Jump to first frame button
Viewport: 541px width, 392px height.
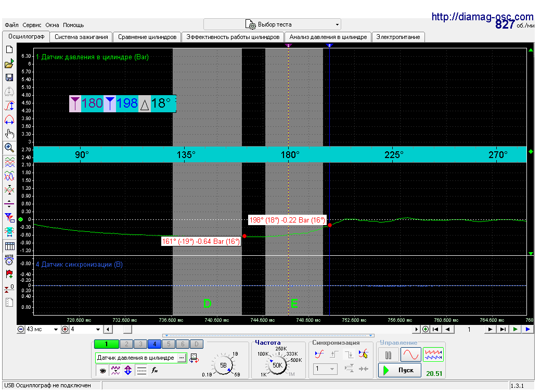pos(435,330)
